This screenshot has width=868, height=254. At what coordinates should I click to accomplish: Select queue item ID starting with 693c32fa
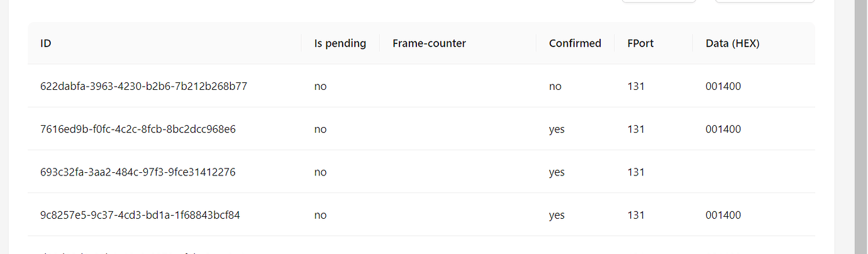point(138,172)
